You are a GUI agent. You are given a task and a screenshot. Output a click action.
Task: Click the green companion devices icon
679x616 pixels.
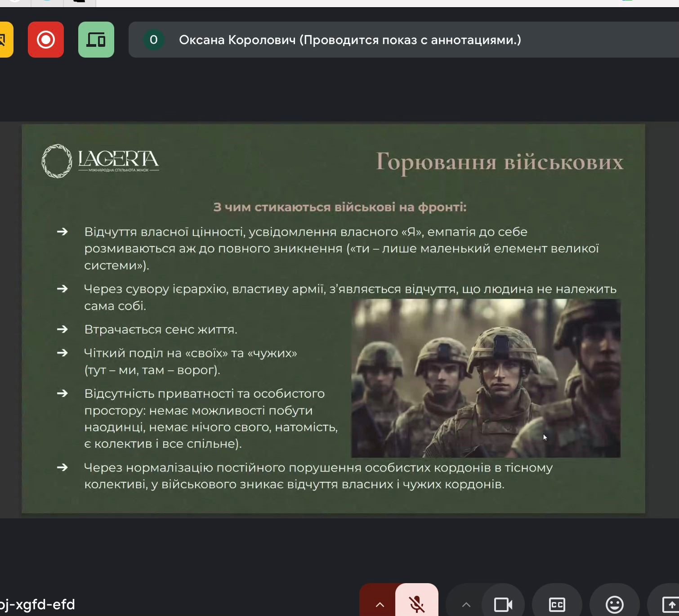[x=96, y=40]
